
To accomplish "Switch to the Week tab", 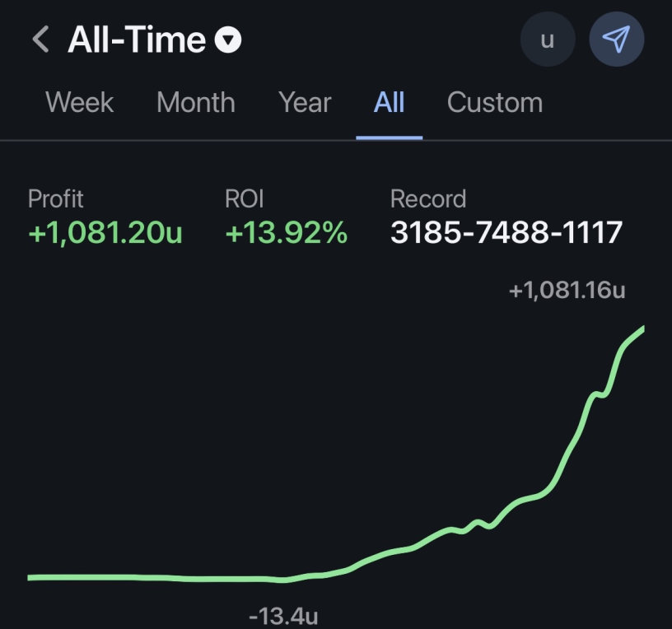I will [80, 103].
